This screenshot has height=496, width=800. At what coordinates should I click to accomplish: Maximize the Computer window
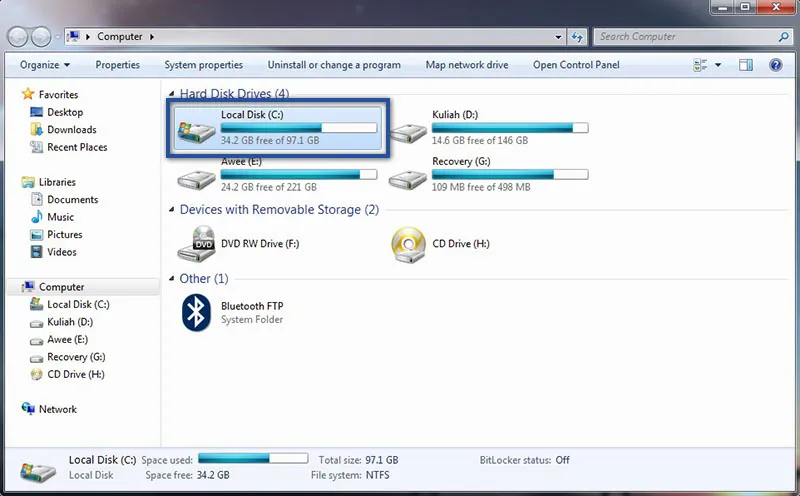click(745, 7)
